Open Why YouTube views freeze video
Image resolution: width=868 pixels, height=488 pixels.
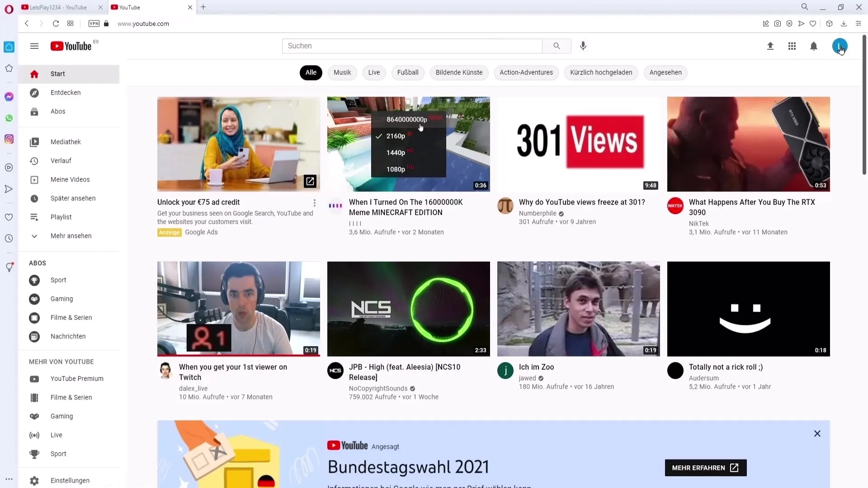tap(578, 143)
